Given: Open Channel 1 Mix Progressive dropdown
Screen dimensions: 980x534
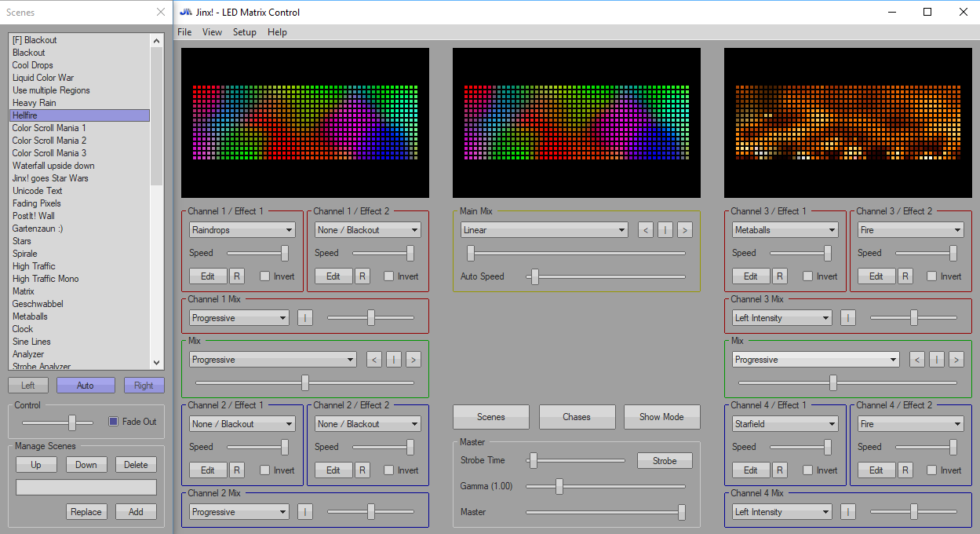Looking at the screenshot, I should tap(239, 318).
